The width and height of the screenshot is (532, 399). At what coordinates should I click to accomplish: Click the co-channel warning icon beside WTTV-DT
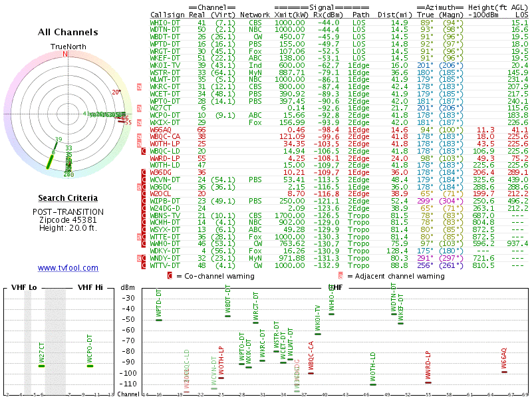coord(144,265)
